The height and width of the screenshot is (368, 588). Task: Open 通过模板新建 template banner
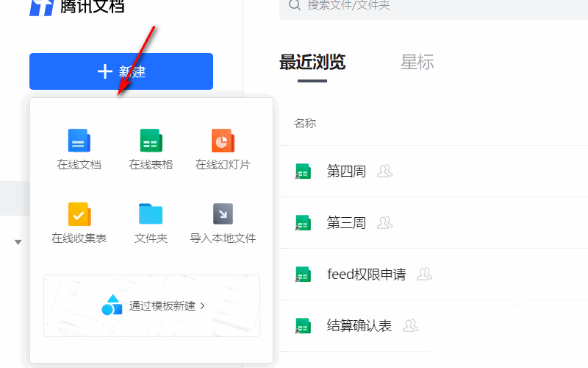(152, 305)
